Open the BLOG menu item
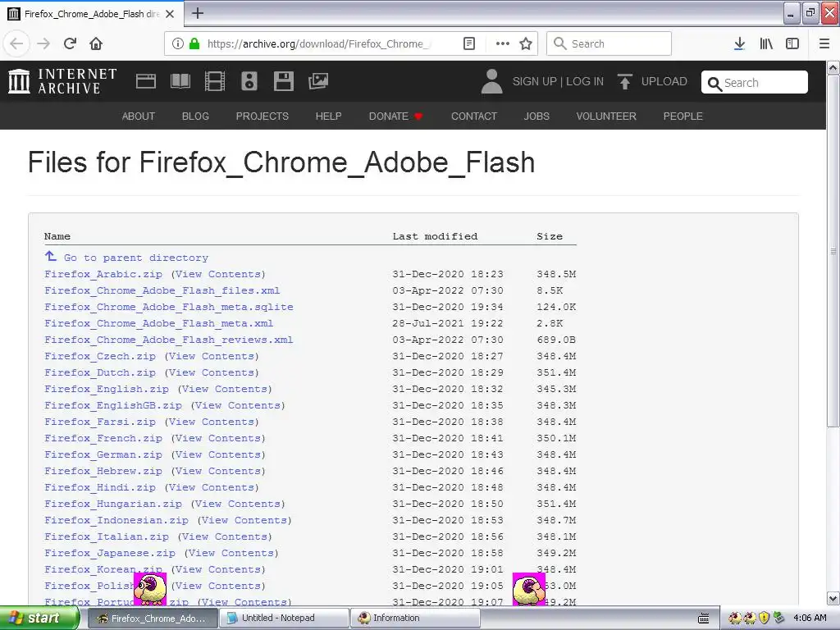The image size is (840, 630). click(x=195, y=116)
